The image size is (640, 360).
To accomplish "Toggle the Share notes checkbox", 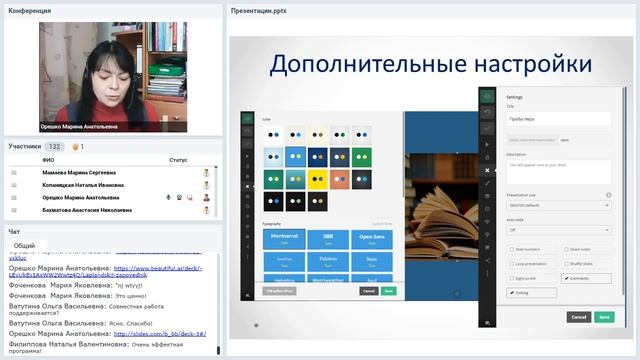I will (x=566, y=249).
